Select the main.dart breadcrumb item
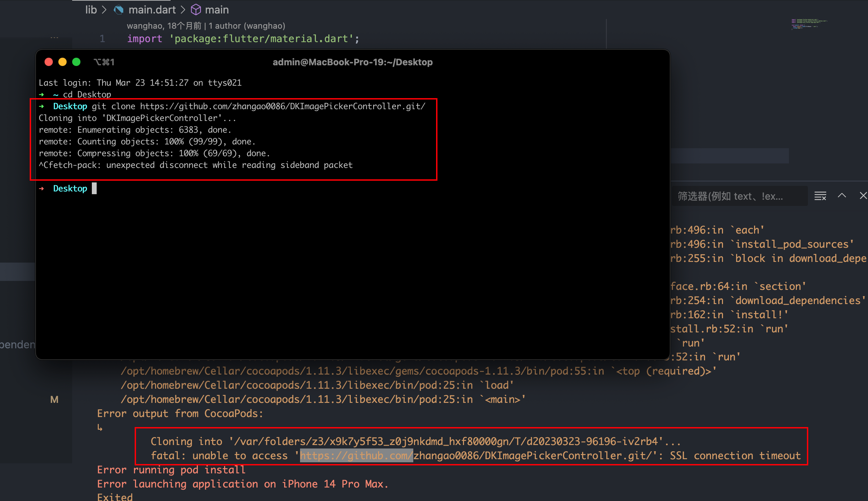Image resolution: width=868 pixels, height=501 pixels. click(152, 10)
